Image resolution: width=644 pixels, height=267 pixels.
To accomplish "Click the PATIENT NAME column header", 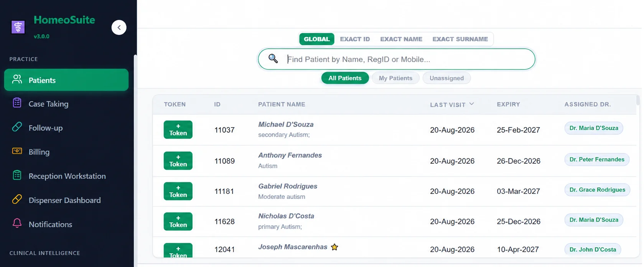I will click(x=282, y=104).
